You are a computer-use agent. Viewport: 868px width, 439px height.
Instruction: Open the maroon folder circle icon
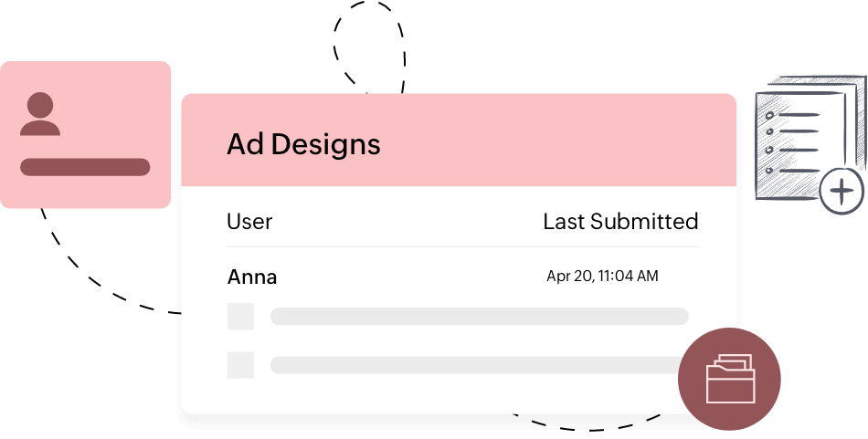729,378
